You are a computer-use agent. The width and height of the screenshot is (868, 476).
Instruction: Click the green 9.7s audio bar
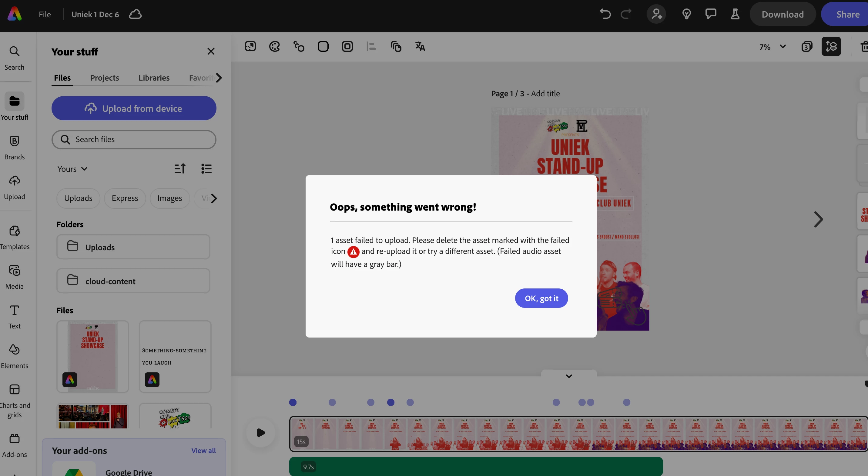475,467
